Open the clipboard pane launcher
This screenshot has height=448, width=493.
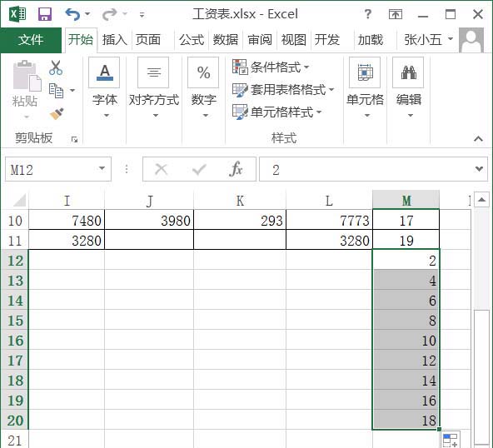coord(74,139)
